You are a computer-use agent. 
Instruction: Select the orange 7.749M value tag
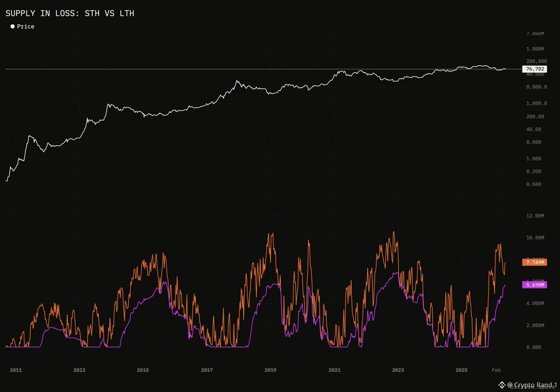click(535, 262)
